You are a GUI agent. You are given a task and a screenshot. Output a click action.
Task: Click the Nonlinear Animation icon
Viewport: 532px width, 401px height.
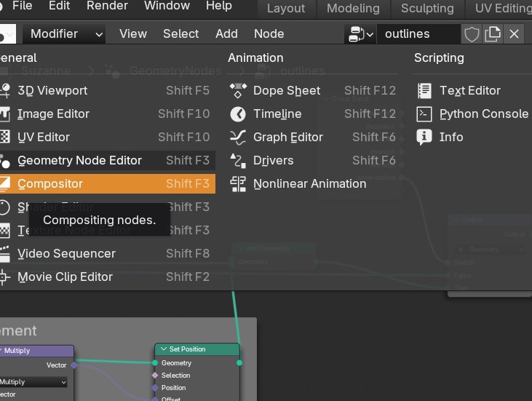[238, 184]
